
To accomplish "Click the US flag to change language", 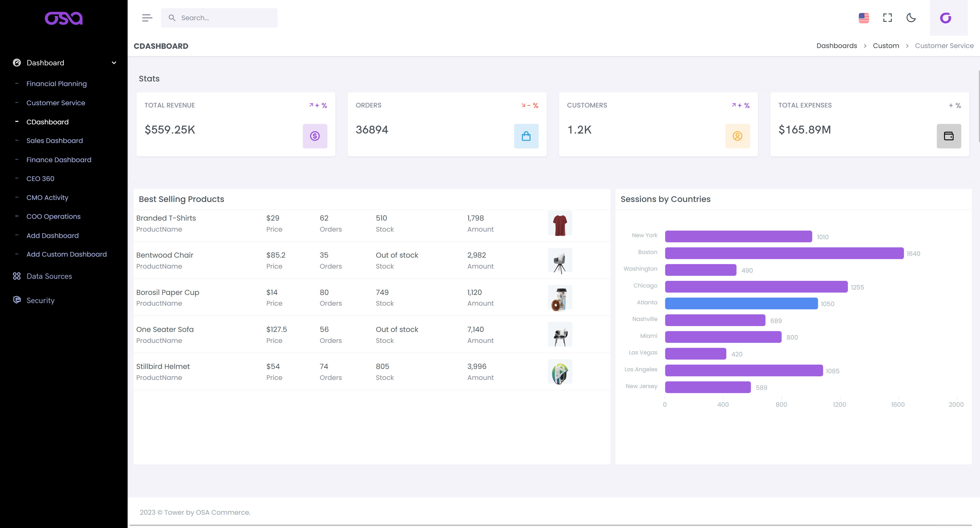I will [864, 18].
